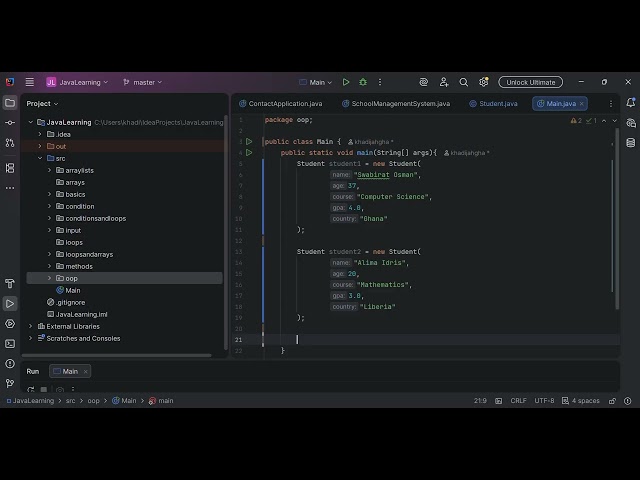
Task: Close the Main.java tab
Action: tap(582, 104)
